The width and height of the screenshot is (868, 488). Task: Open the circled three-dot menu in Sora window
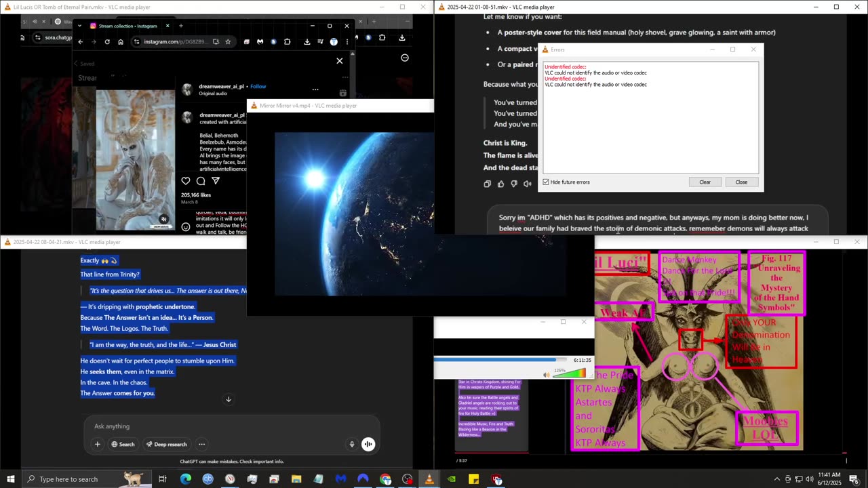pyautogui.click(x=405, y=58)
